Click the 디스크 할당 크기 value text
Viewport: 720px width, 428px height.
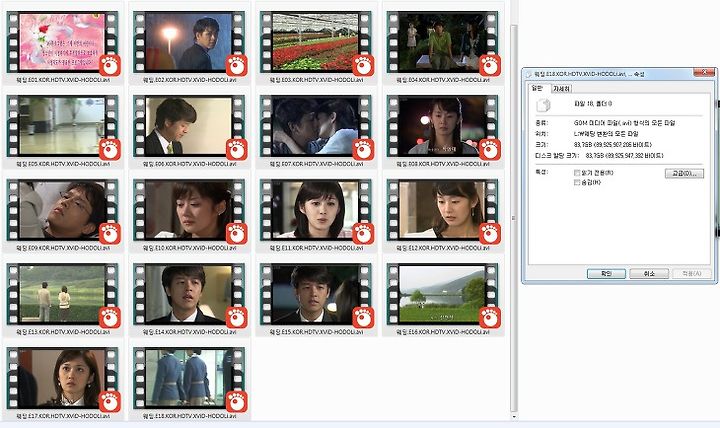[x=624, y=156]
